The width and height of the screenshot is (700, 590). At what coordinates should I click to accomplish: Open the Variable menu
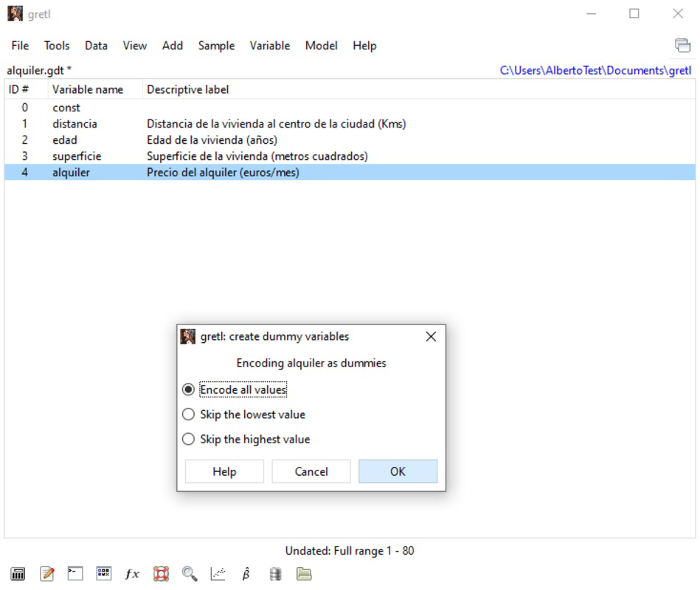270,46
